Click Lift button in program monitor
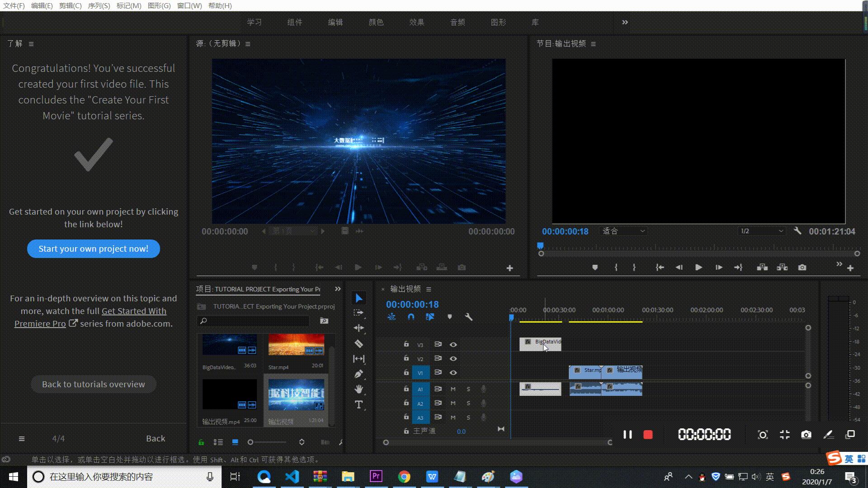This screenshot has width=868, height=488. tap(762, 267)
